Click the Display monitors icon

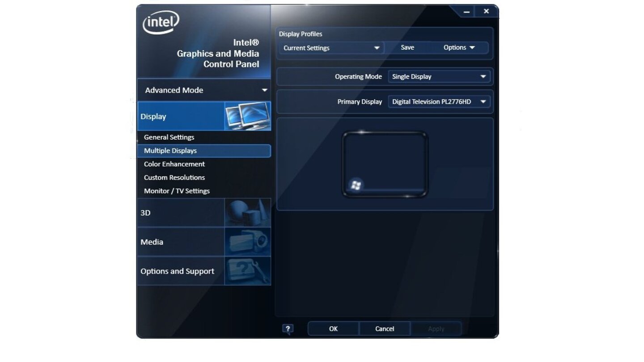[248, 116]
